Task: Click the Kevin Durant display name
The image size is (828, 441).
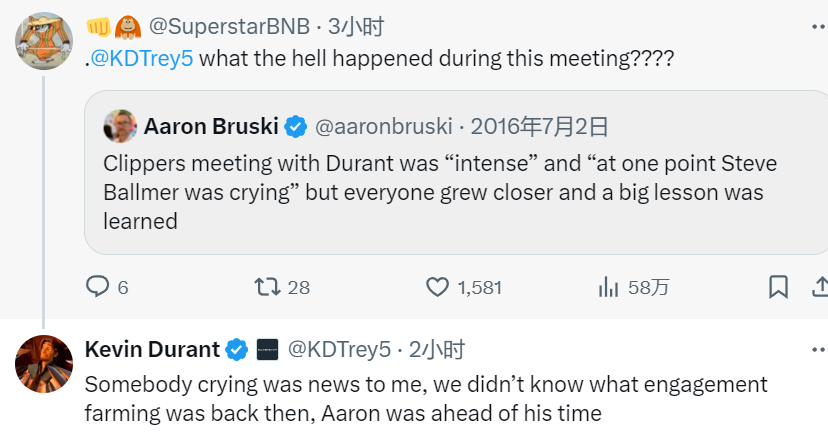Action: coord(152,349)
